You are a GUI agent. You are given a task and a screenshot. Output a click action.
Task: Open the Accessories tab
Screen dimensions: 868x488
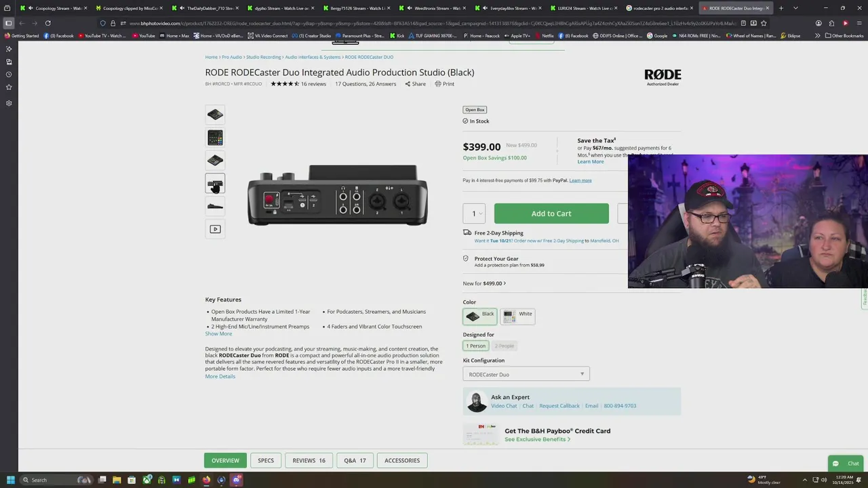(402, 460)
